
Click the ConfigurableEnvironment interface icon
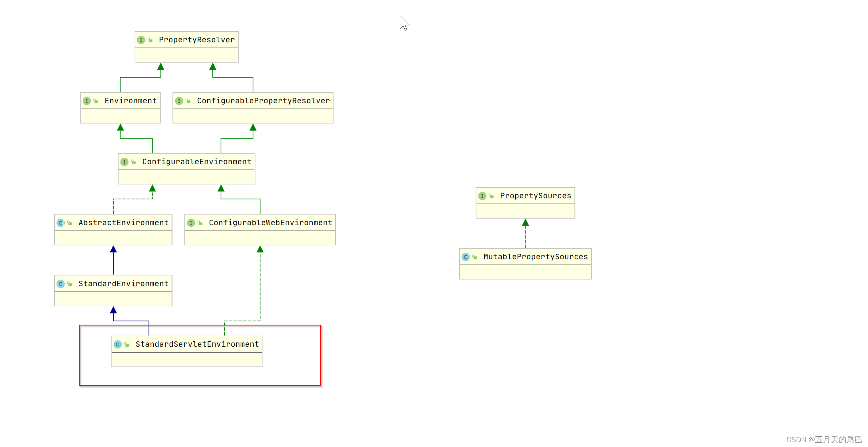coord(124,162)
